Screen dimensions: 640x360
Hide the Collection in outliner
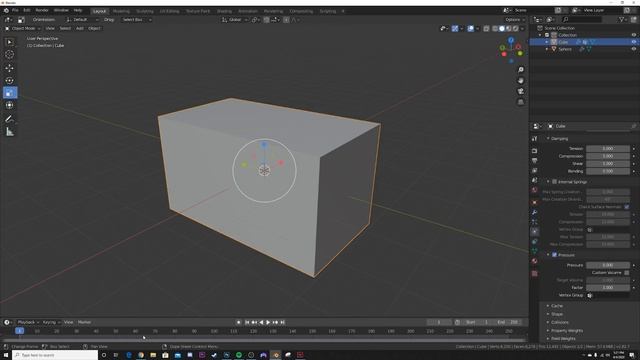pyautogui.click(x=633, y=35)
